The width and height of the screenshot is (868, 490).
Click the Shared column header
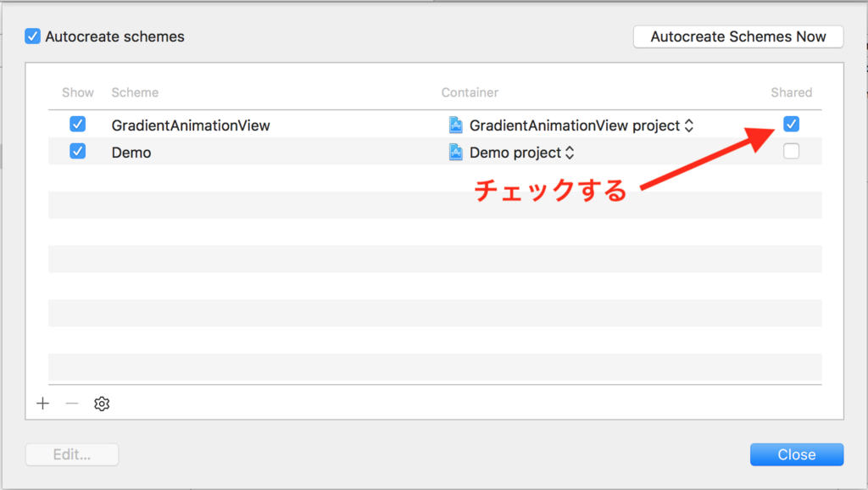pos(791,92)
